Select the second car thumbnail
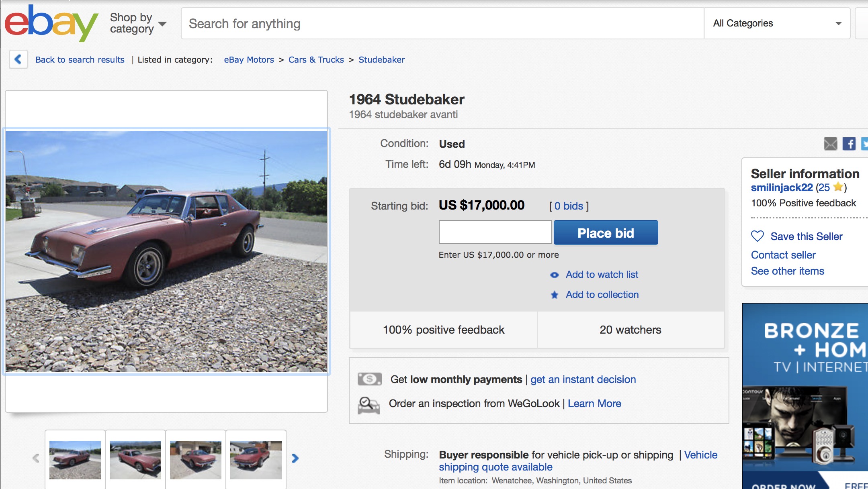The image size is (868, 489). pyautogui.click(x=135, y=460)
